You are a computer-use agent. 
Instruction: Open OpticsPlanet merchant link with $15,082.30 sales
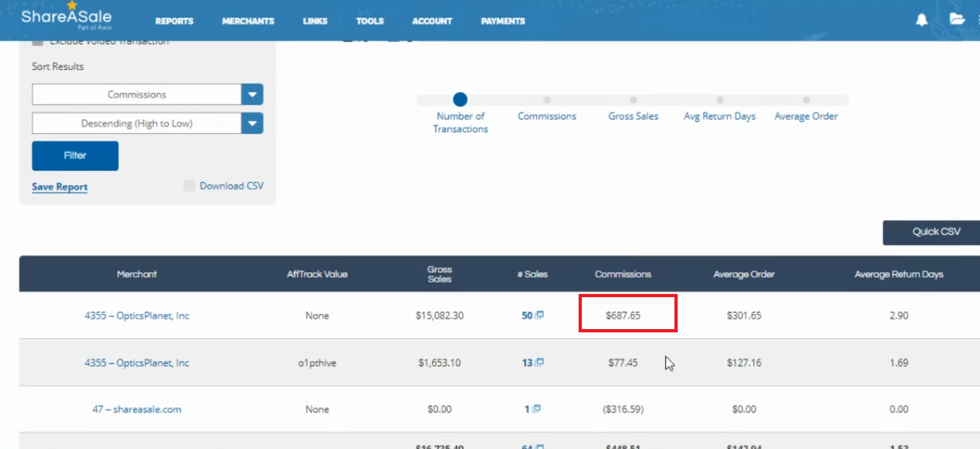[x=137, y=315]
